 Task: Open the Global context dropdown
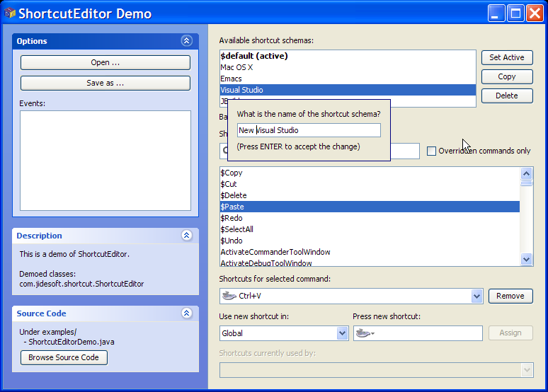coord(342,333)
